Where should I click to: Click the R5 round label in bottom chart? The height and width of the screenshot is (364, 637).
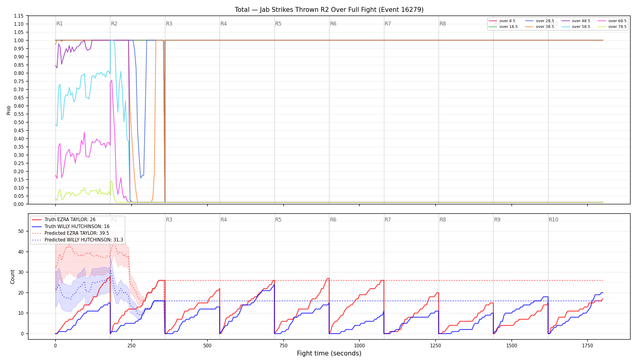pos(278,220)
